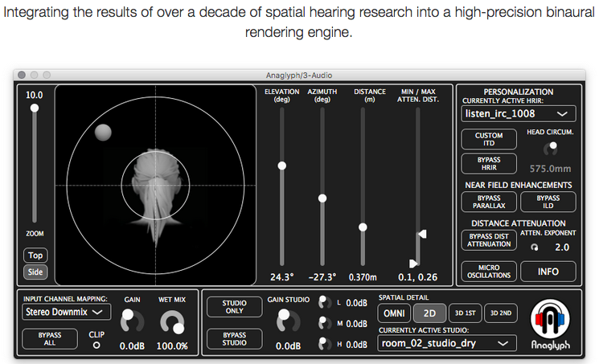599x364 pixels.
Task: Switch to Top view
Action: [x=35, y=256]
